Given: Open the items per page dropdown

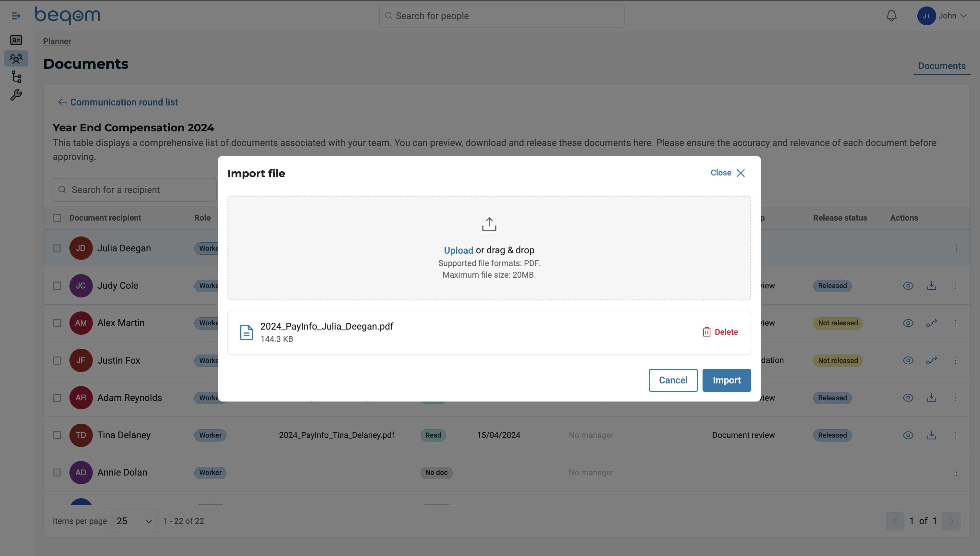Looking at the screenshot, I should tap(134, 521).
